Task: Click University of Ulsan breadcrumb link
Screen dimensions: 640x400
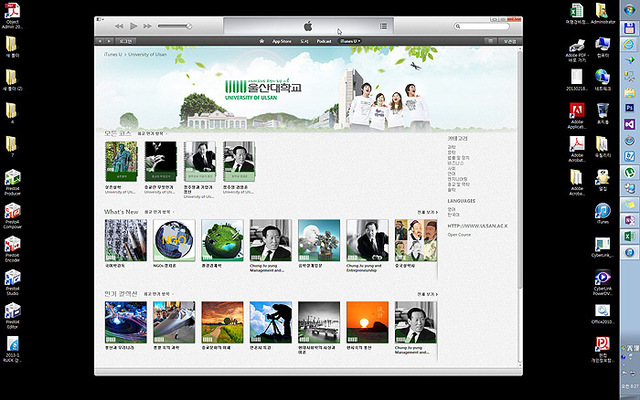Action: coord(147,54)
